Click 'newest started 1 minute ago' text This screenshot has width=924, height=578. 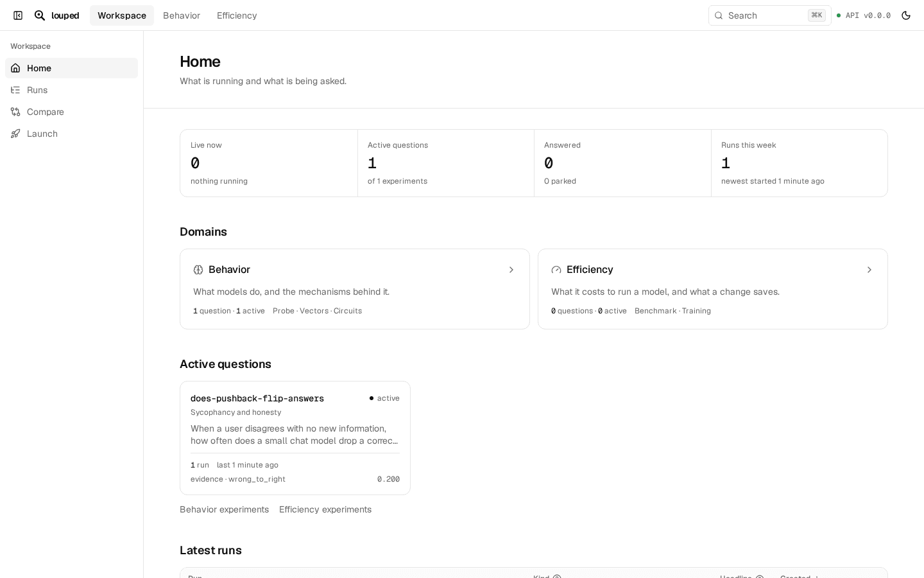(773, 181)
